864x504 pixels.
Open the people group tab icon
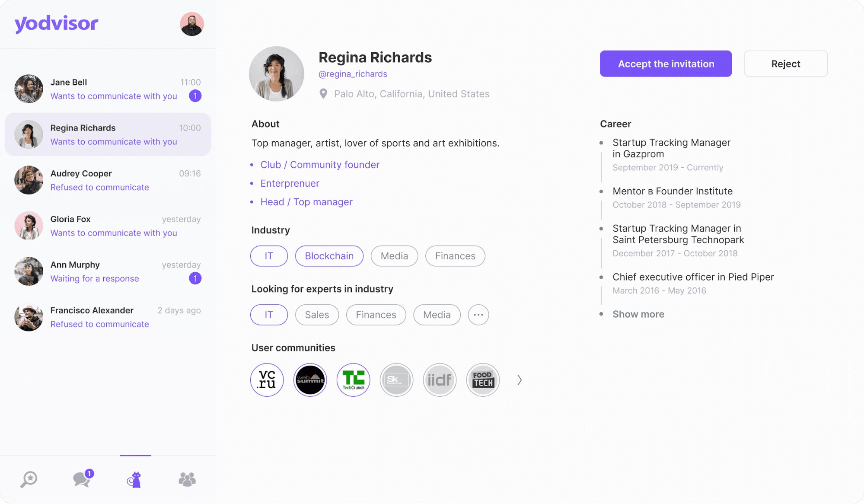[x=187, y=479]
